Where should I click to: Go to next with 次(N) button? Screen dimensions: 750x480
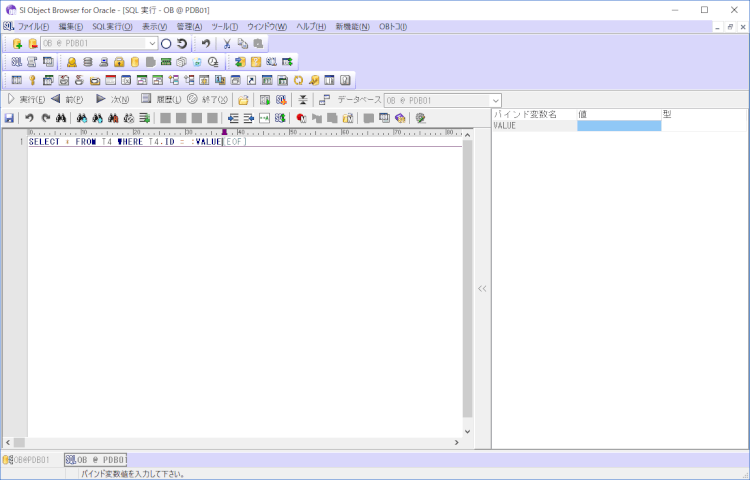tap(112, 100)
